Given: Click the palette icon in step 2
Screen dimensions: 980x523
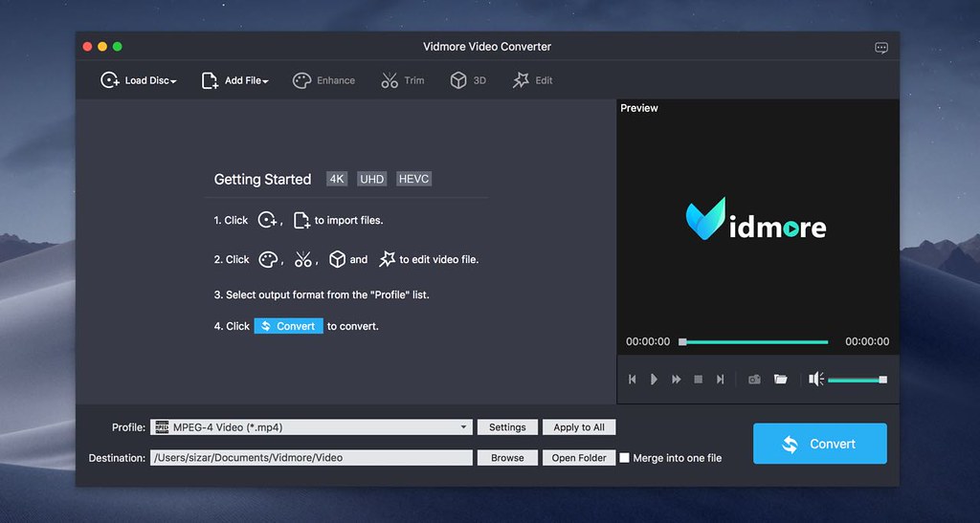Looking at the screenshot, I should [x=268, y=260].
